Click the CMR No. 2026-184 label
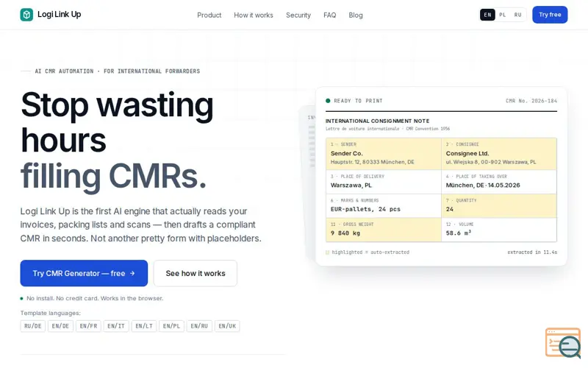The image size is (588, 368). [x=531, y=101]
